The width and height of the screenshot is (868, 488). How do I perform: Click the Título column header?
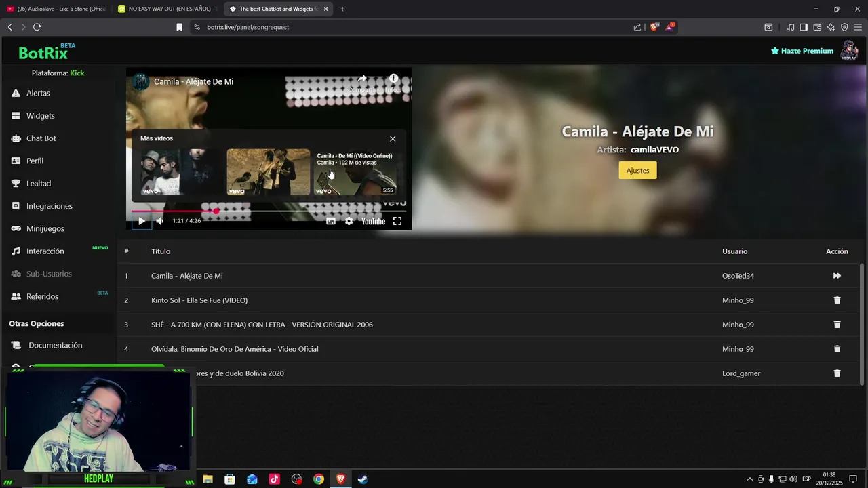(161, 251)
